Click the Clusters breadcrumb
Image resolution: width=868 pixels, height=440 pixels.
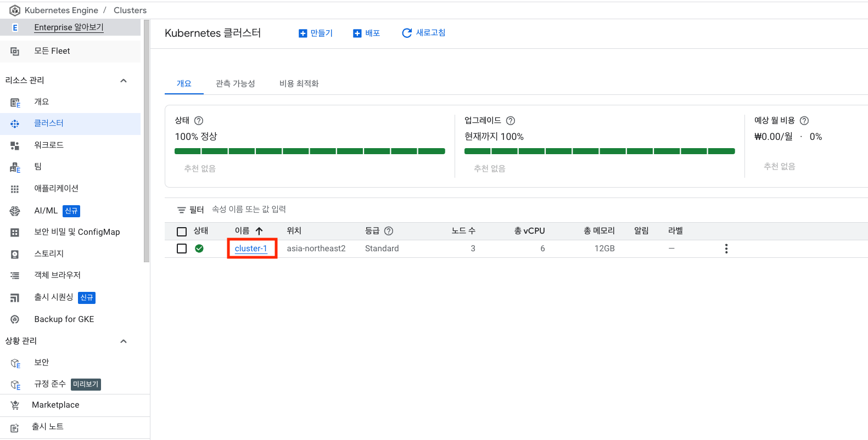[x=130, y=10]
